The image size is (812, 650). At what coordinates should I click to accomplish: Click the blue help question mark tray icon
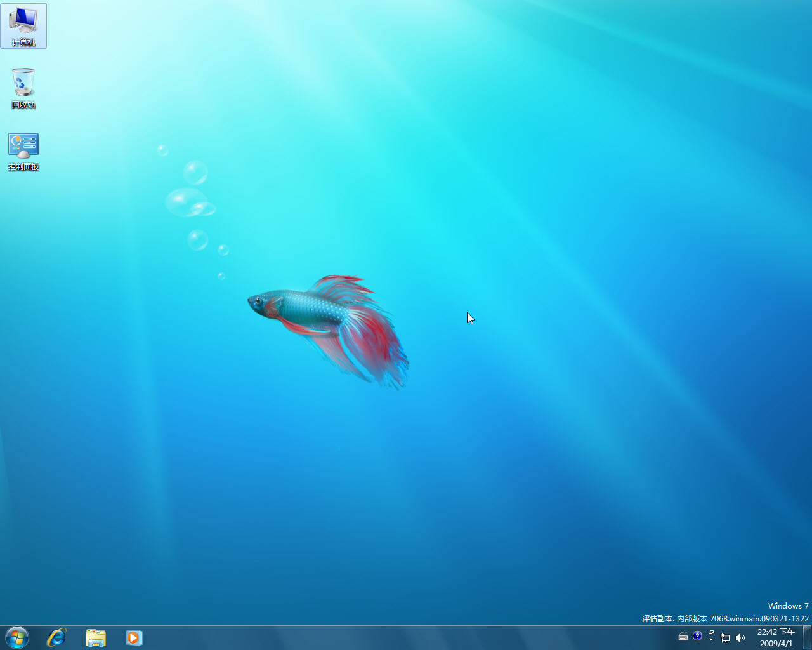[x=697, y=636]
